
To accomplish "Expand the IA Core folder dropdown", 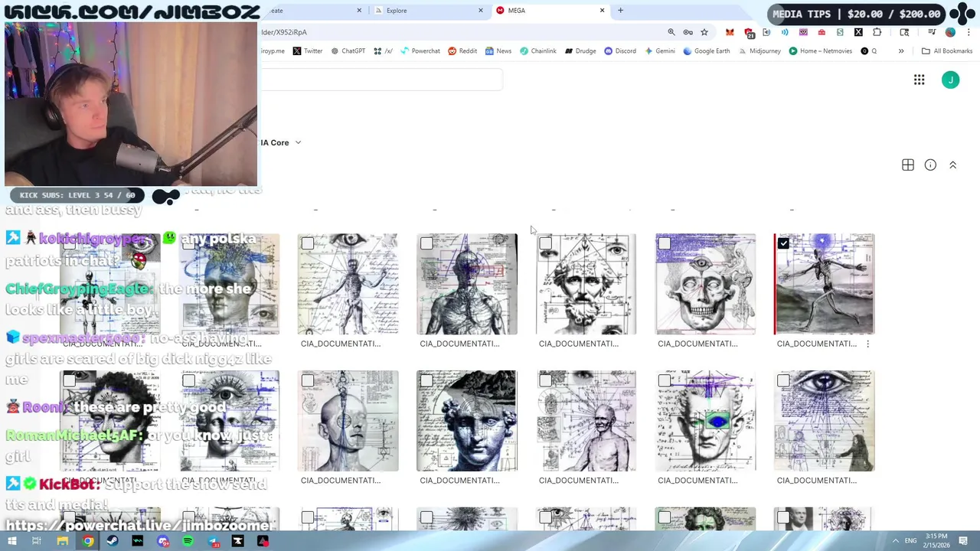I will click(x=298, y=142).
